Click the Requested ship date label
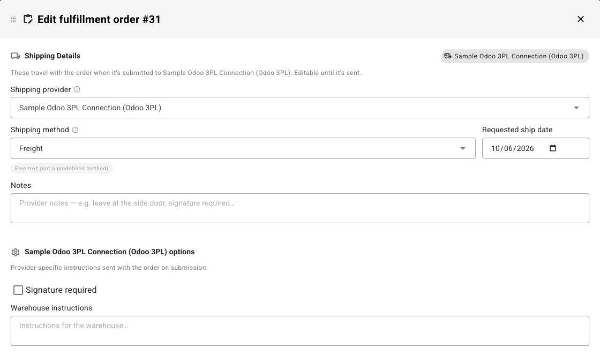The height and width of the screenshot is (364, 600). 517,130
